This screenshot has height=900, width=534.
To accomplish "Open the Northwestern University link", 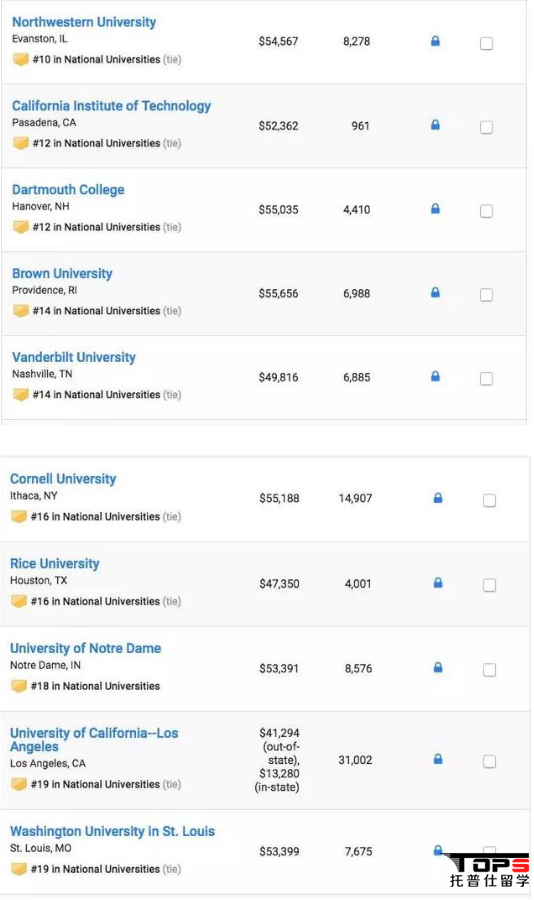I will [x=84, y=22].
